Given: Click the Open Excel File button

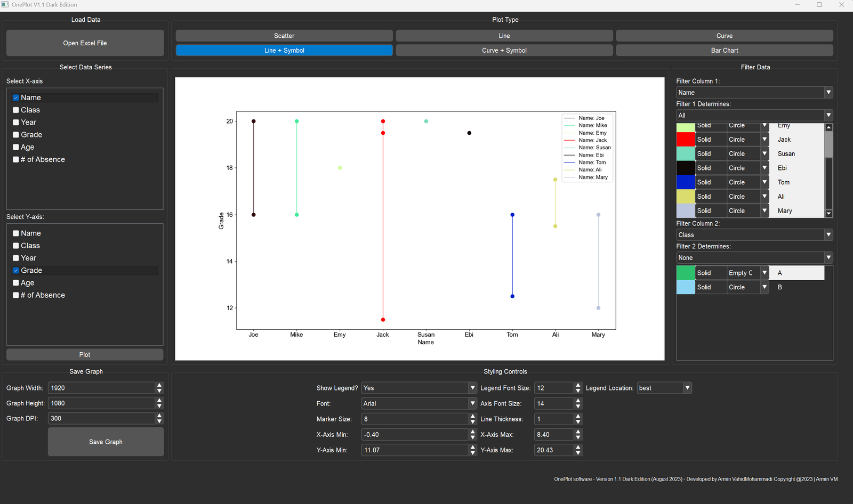Looking at the screenshot, I should point(85,43).
